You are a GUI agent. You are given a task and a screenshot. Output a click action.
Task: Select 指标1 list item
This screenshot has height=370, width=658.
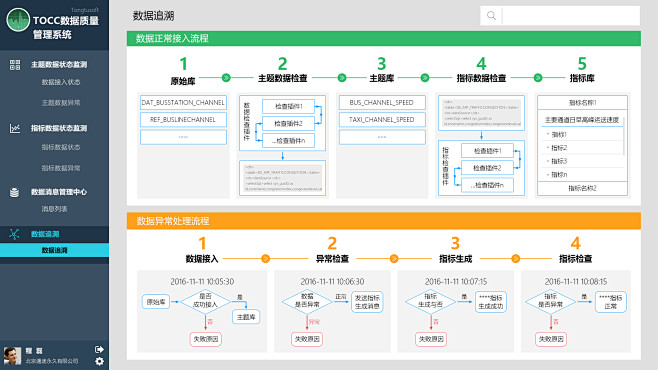point(559,135)
